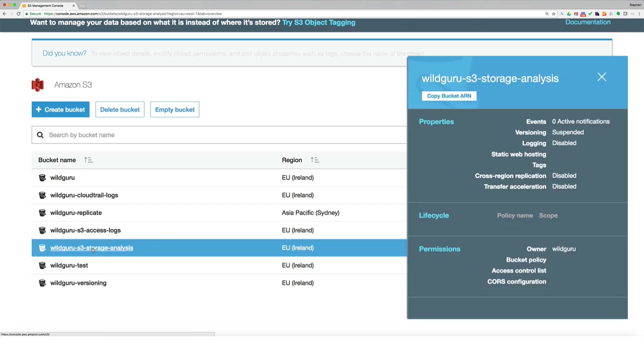Open the Google Drive extension icon
This screenshot has height=362, width=644.
click(569, 14)
